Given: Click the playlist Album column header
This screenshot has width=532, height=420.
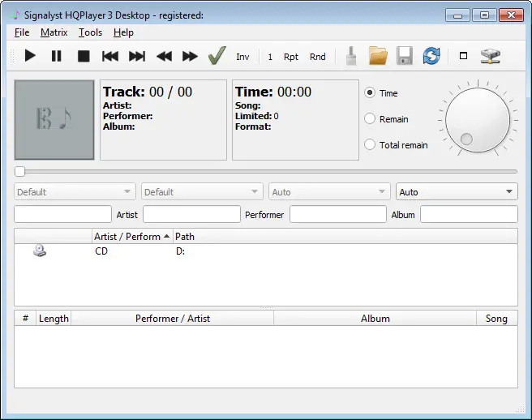Looking at the screenshot, I should point(375,318).
